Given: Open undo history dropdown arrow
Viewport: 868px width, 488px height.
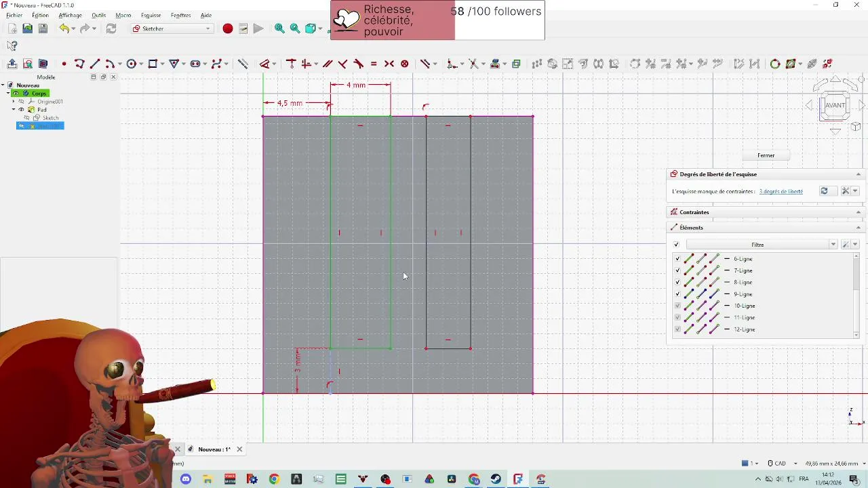Looking at the screenshot, I should [x=74, y=28].
